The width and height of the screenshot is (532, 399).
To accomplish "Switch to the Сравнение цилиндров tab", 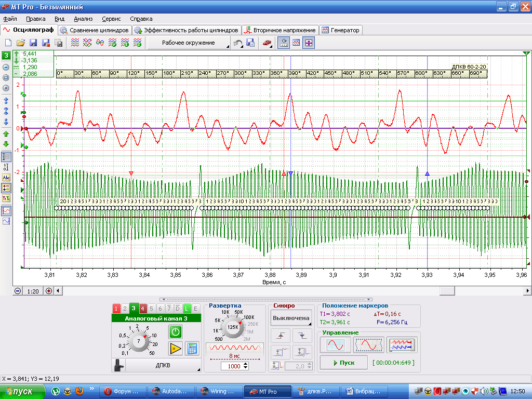I will click(x=95, y=30).
